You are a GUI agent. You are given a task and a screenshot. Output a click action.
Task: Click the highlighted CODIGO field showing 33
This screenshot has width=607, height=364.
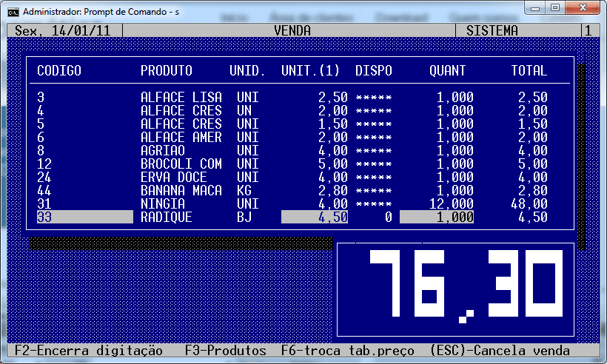pos(85,217)
